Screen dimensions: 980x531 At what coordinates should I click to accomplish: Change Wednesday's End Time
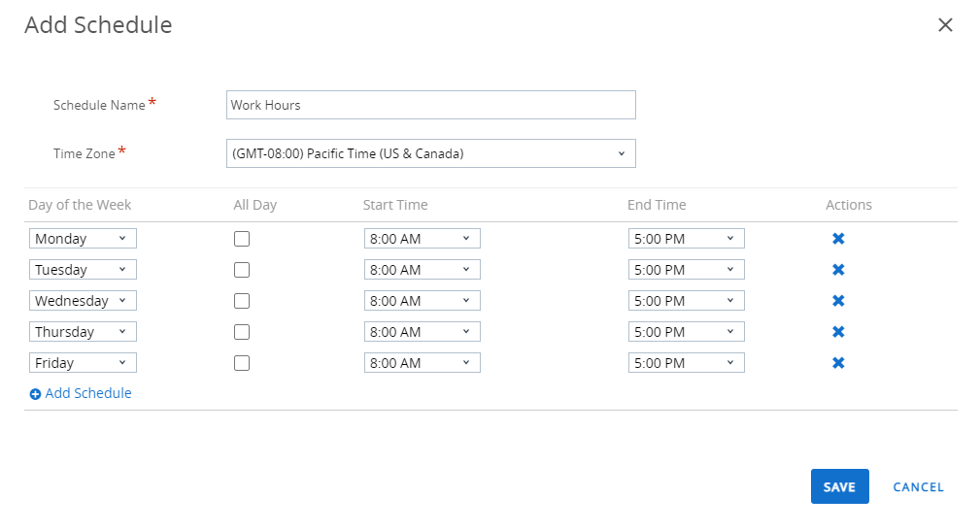pyautogui.click(x=687, y=301)
